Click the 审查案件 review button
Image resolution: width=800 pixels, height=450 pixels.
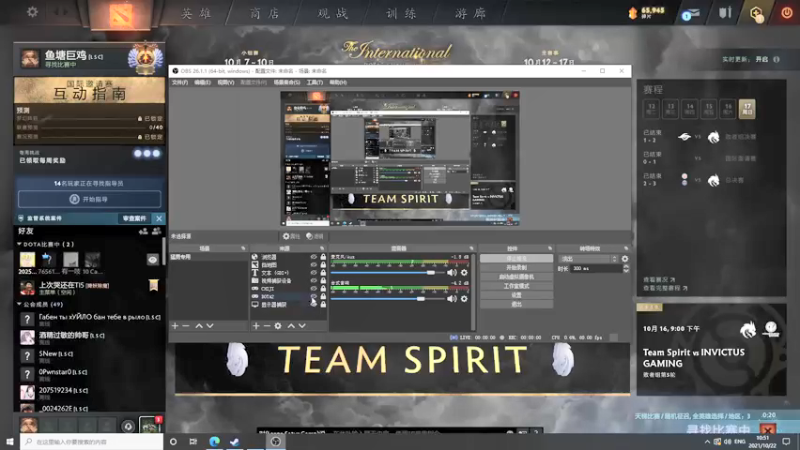point(135,218)
